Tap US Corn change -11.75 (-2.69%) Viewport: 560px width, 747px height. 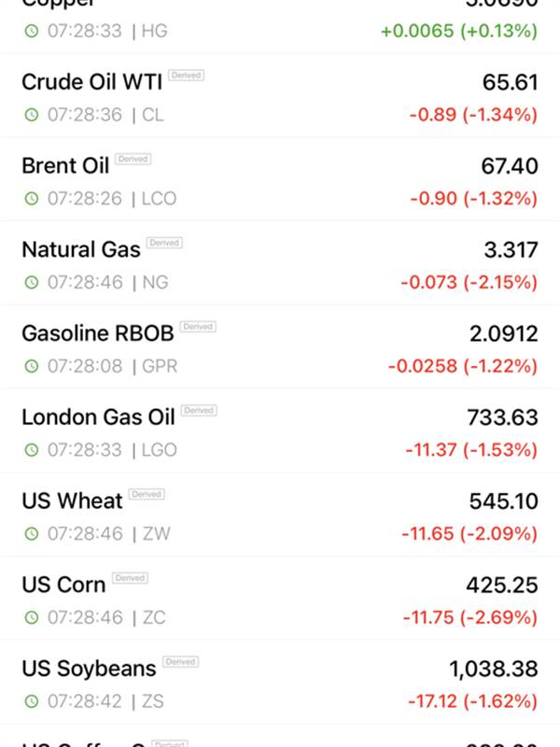point(470,618)
